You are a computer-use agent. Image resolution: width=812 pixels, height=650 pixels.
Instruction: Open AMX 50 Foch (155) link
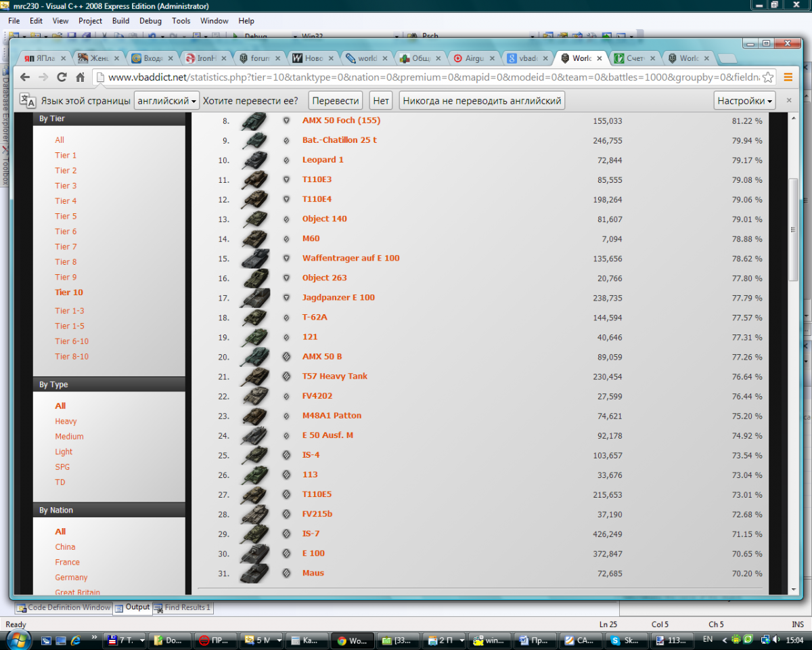[341, 121]
